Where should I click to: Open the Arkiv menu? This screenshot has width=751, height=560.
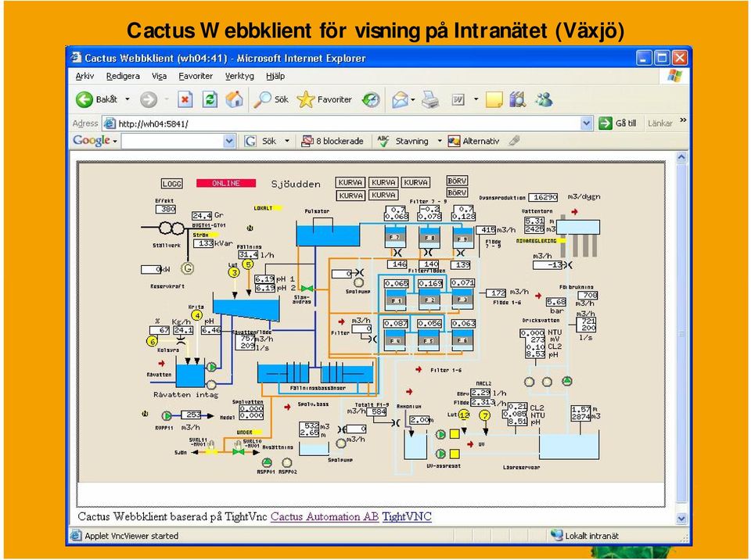coord(84,76)
